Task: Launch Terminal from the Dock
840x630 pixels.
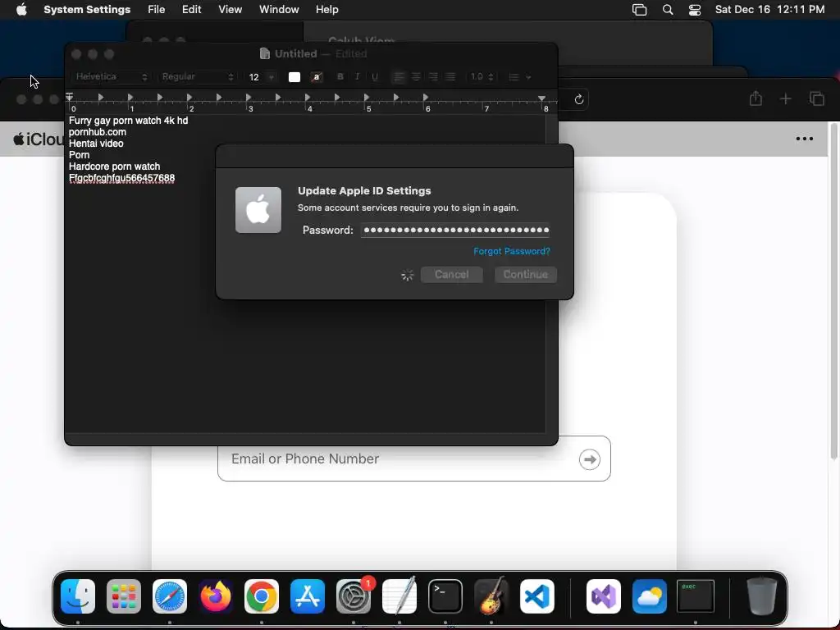Action: (445, 596)
